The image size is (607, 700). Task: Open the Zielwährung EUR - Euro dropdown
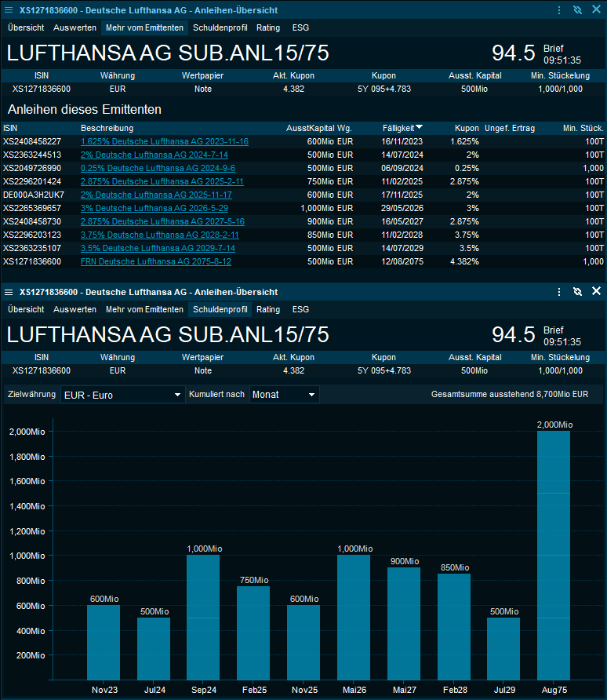tap(122, 395)
